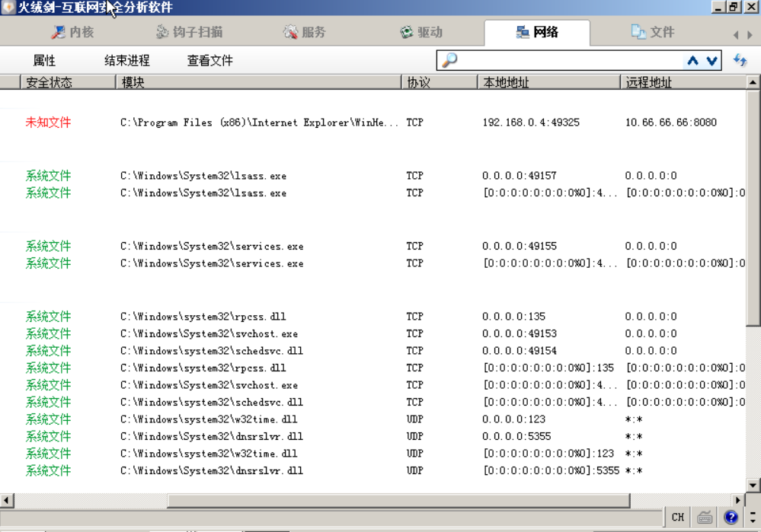Click the tab strip left scroll arrow

point(736,35)
